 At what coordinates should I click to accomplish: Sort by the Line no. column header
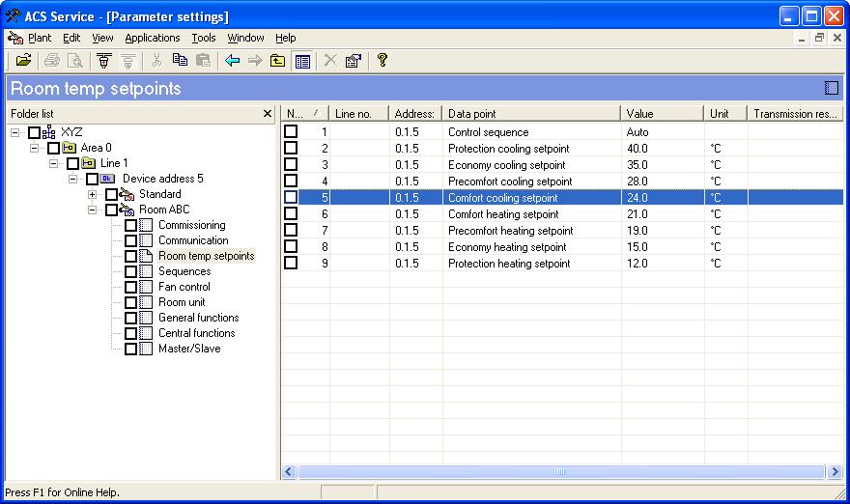(x=359, y=114)
